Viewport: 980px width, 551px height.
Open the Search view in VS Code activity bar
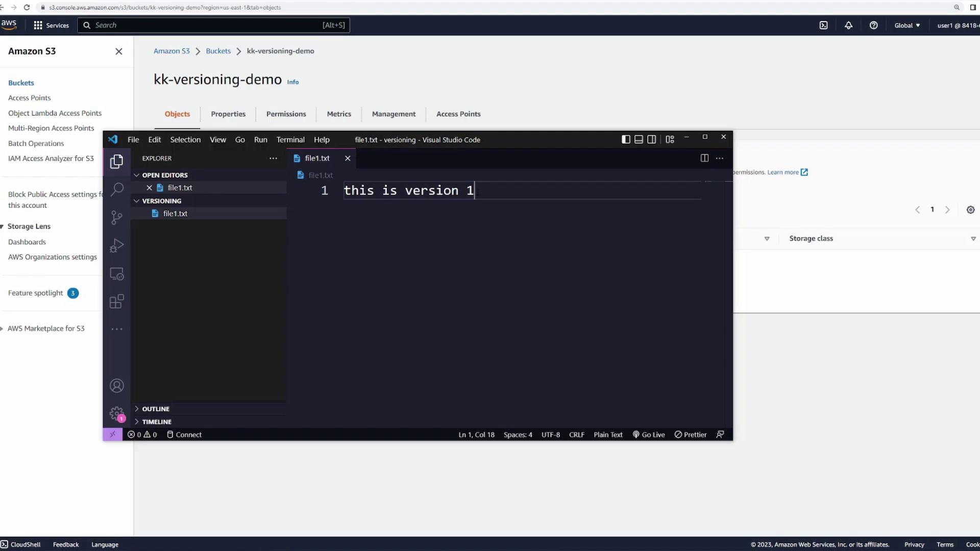pyautogui.click(x=117, y=189)
